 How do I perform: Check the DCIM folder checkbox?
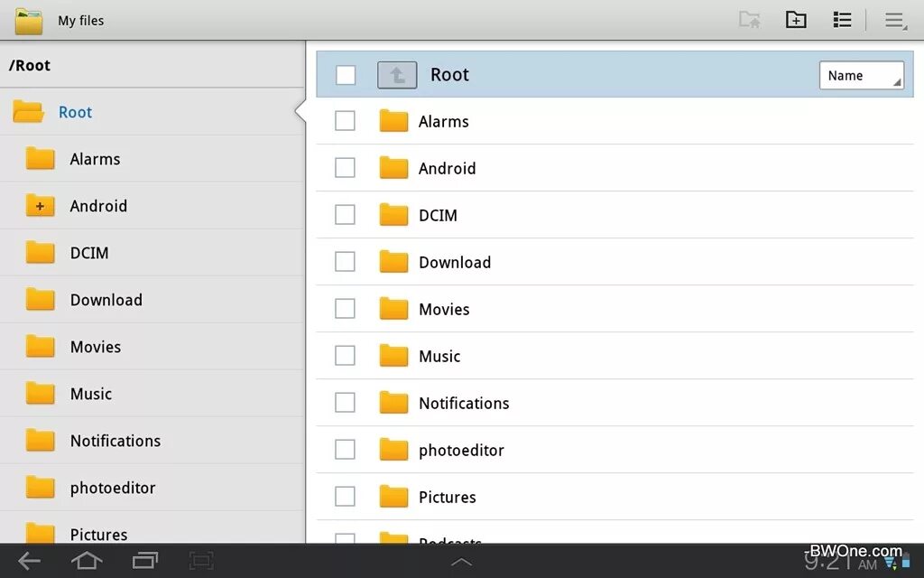[345, 215]
